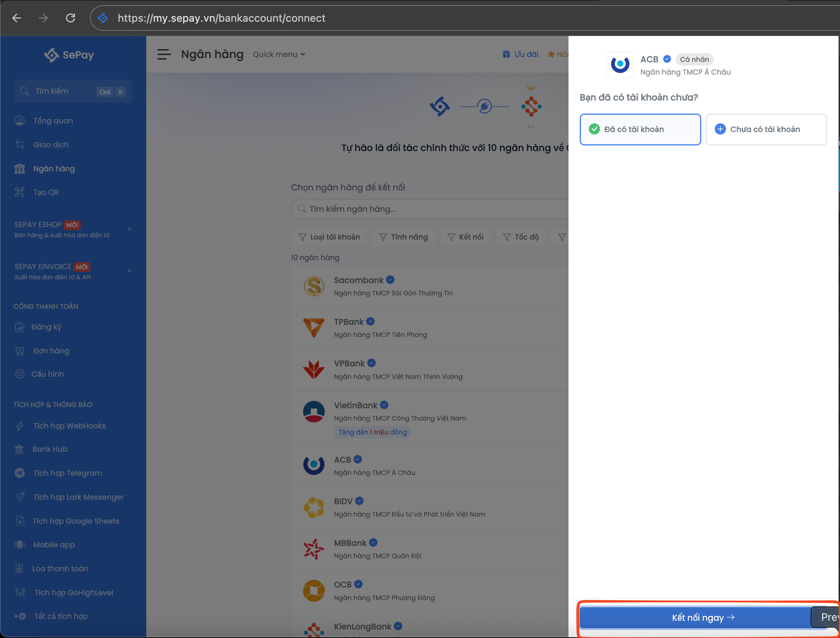Screen dimensions: 840x638
Task: Click the hamburger menu icon
Action: pos(164,54)
